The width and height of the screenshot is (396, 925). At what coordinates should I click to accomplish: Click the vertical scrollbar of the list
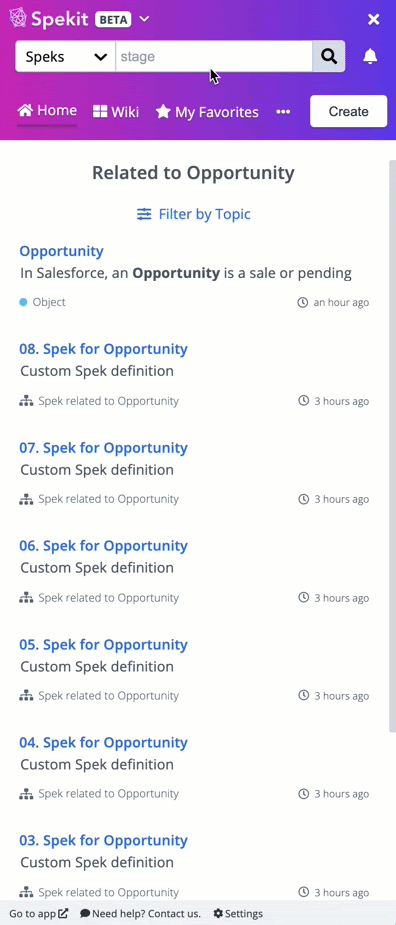pyautogui.click(x=392, y=445)
